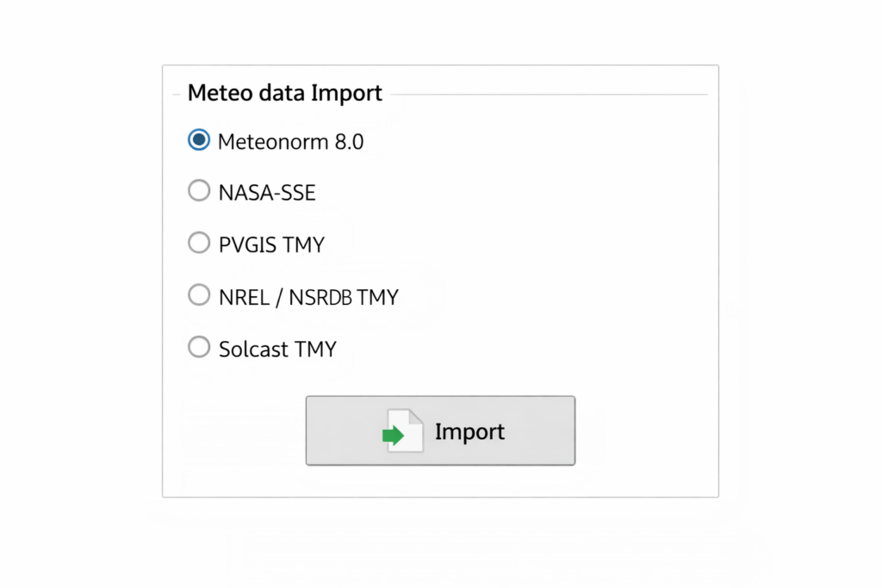Click the word "PVGIS" in the third option
Image resolution: width=882 pixels, height=588 pixels.
click(248, 244)
